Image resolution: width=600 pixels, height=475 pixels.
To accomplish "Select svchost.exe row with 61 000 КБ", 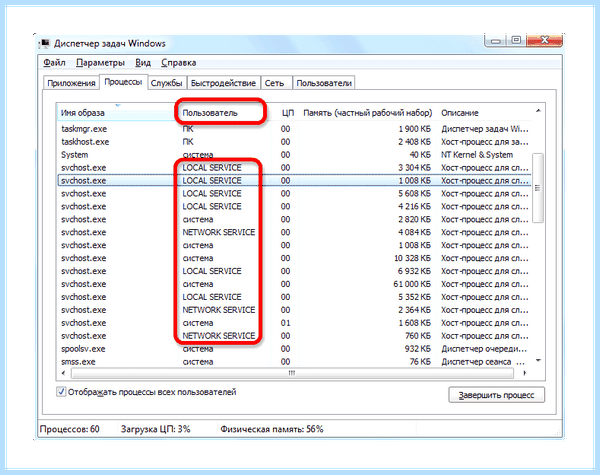I will coord(295,284).
